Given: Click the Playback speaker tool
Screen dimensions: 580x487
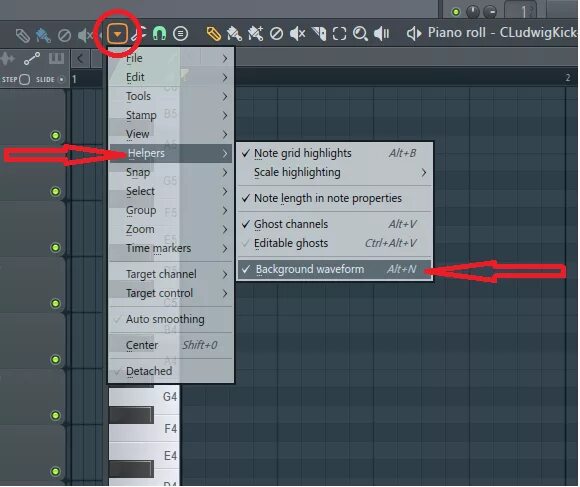Looking at the screenshot, I should point(381,34).
